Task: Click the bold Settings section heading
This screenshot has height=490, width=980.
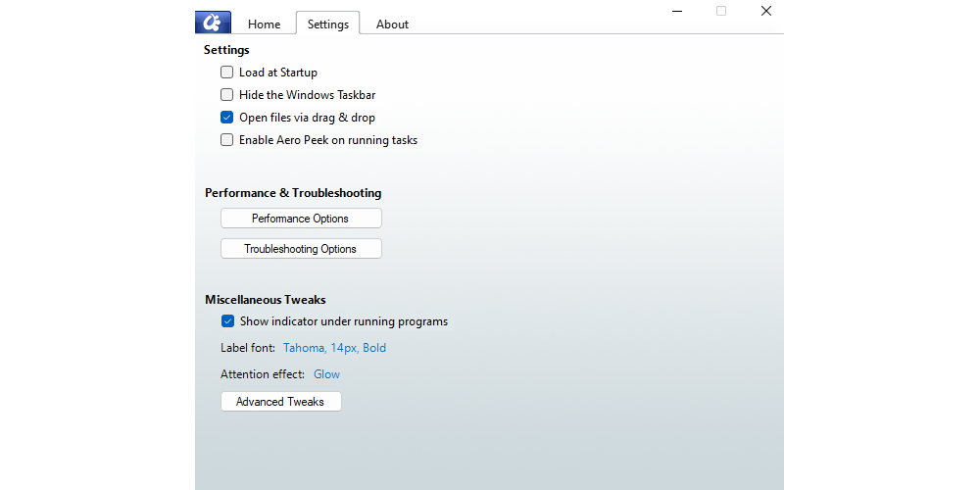Action: point(226,50)
